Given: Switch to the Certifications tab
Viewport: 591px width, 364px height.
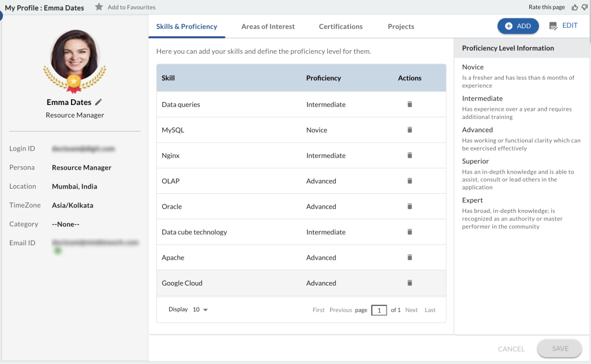Looking at the screenshot, I should click(x=341, y=26).
